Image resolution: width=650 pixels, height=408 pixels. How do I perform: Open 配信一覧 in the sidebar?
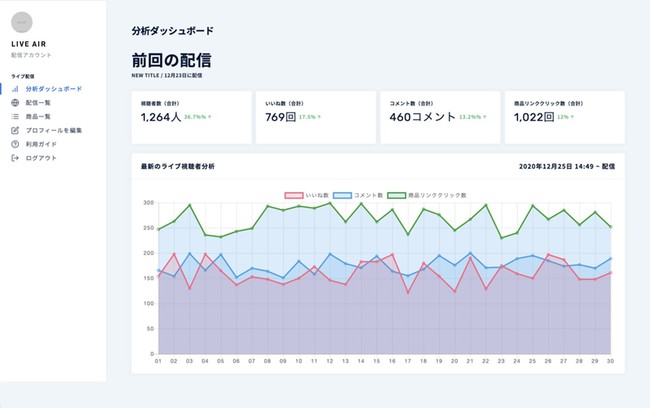38,102
